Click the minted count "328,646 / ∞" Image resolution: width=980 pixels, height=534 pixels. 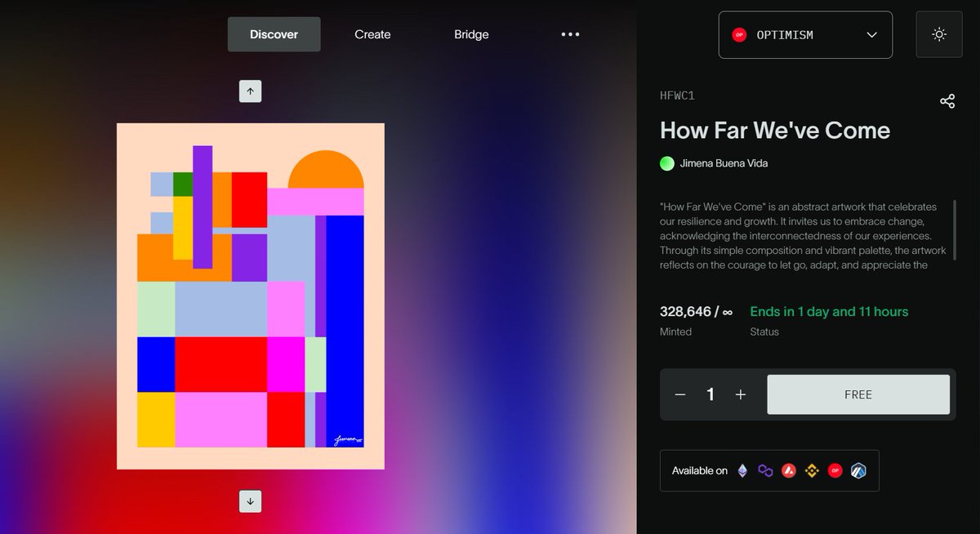coord(696,312)
